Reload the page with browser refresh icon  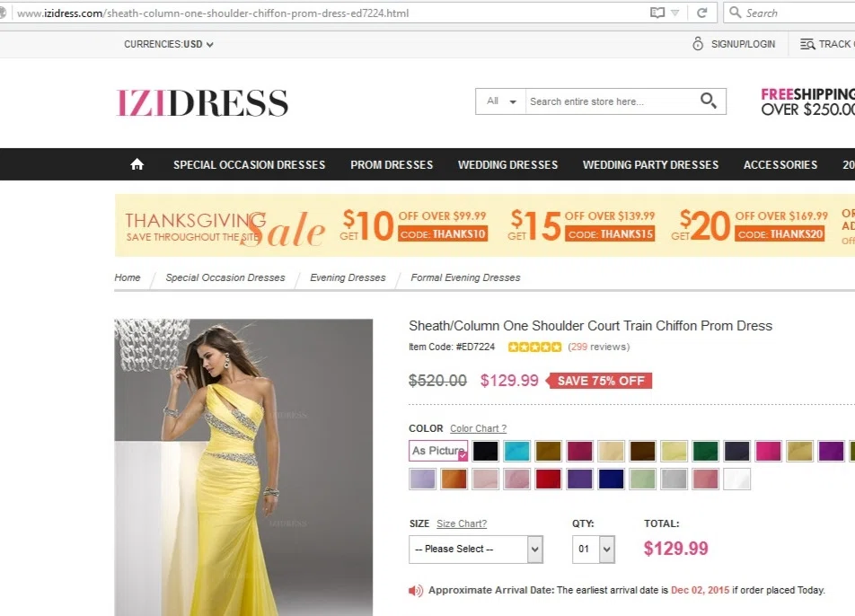click(x=701, y=13)
